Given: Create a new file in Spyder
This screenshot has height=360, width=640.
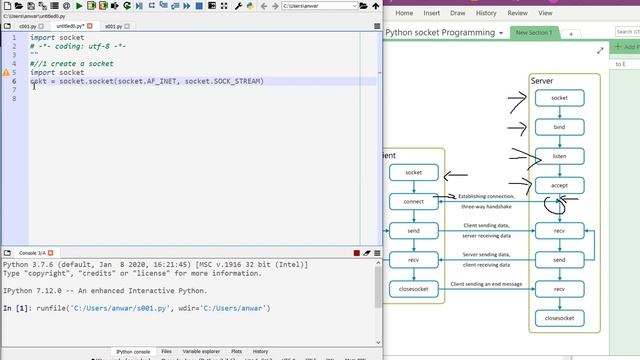Looking at the screenshot, I should (7, 6).
